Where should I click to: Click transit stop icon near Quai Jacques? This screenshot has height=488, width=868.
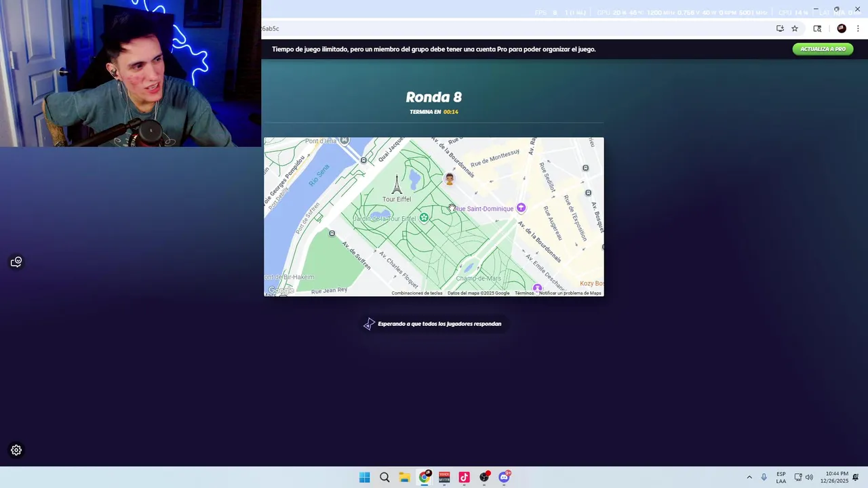coord(363,160)
